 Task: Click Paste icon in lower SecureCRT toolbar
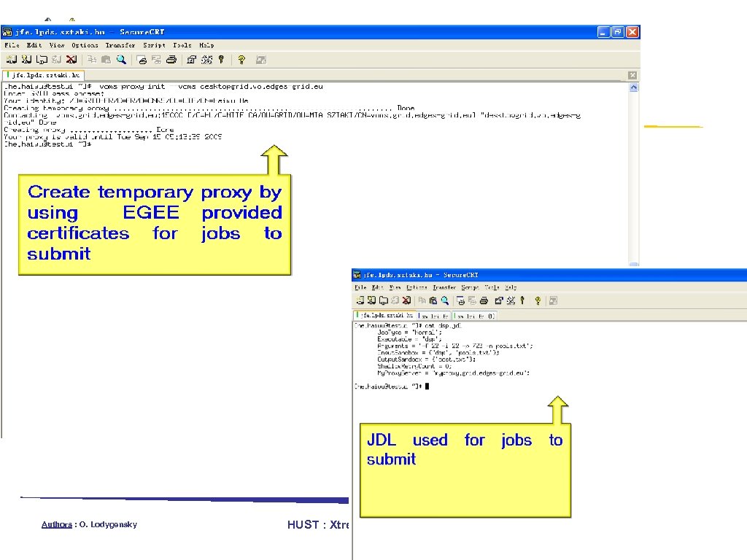coord(433,300)
